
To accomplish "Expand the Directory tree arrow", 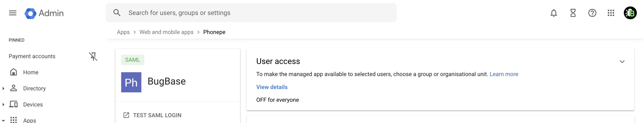I will (x=4, y=88).
